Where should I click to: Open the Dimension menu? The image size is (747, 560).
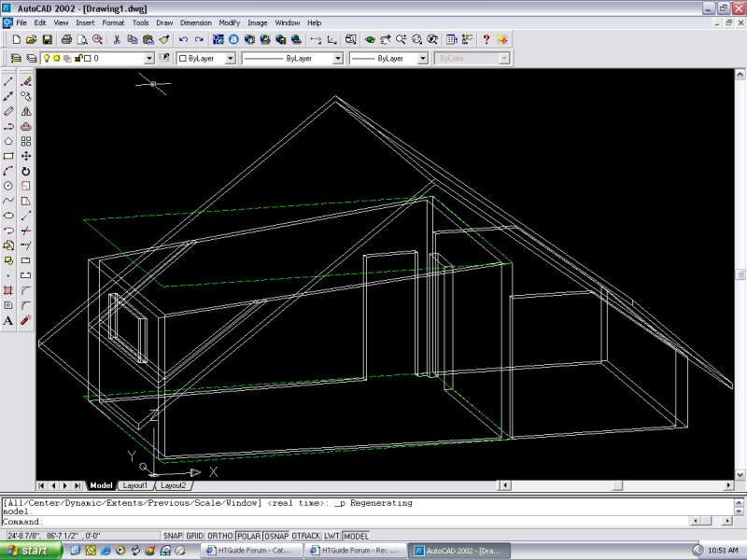[196, 22]
